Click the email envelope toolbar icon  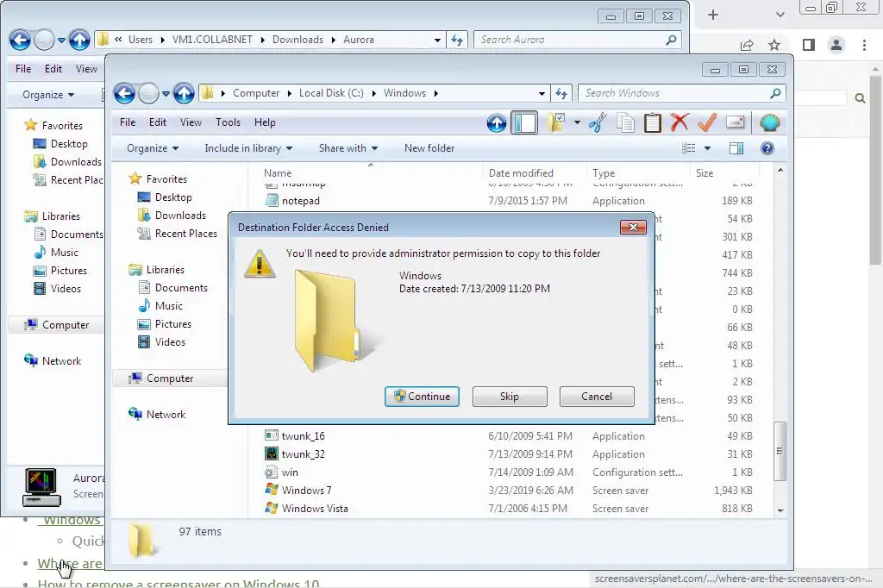735,122
